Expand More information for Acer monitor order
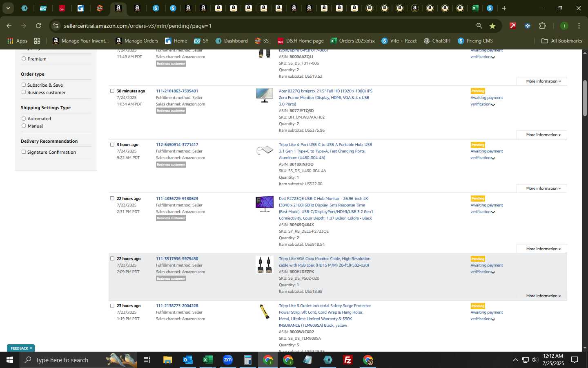The width and height of the screenshot is (588, 368). coord(542,135)
